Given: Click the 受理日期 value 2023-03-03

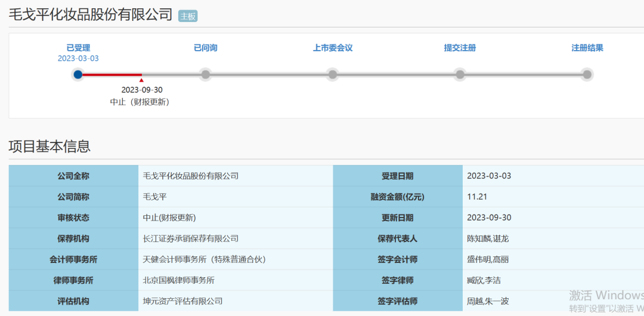Looking at the screenshot, I should tap(489, 176).
